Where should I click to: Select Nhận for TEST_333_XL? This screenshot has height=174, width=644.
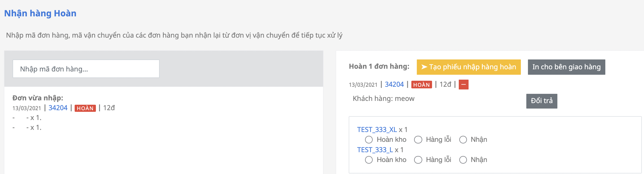point(463,140)
